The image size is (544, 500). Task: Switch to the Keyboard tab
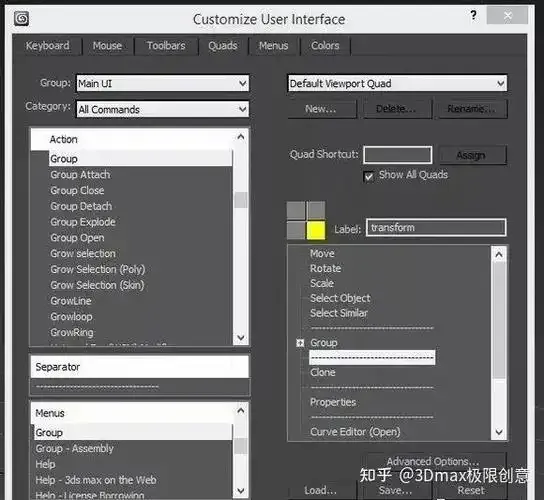[48, 46]
